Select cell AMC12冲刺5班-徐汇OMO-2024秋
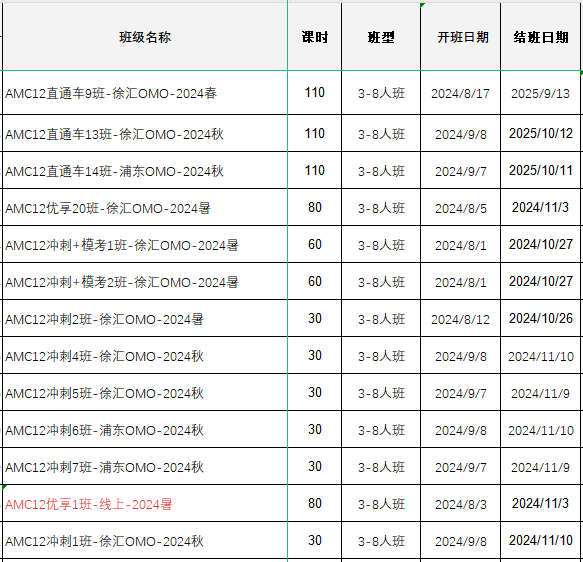 click(x=145, y=392)
